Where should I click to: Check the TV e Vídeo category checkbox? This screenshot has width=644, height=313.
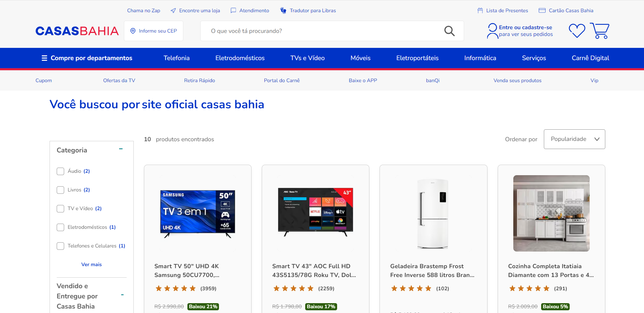60,208
